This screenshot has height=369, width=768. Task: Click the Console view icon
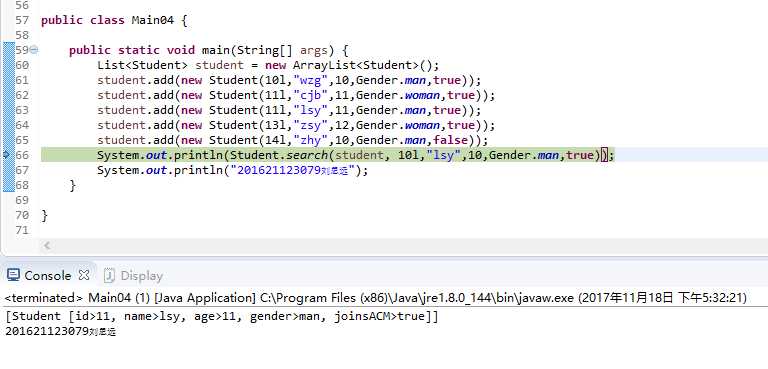coord(14,275)
